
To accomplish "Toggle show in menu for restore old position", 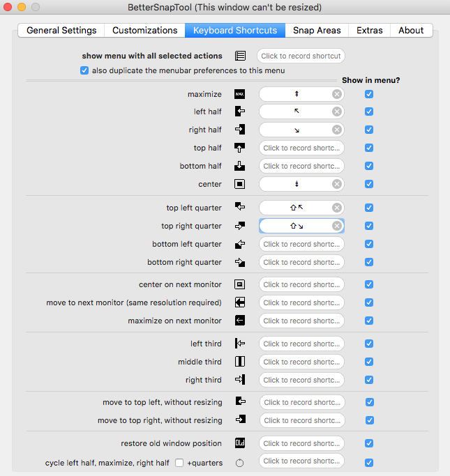I will pos(369,443).
